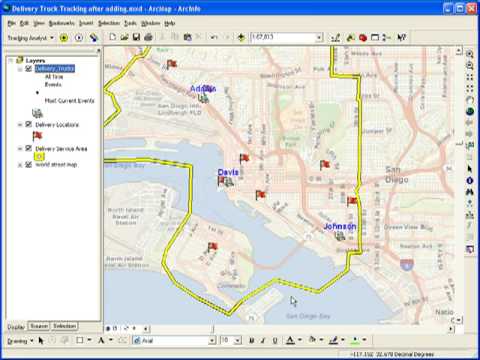Click the Playback Manager icon on Tracking Analyst

tap(79, 38)
